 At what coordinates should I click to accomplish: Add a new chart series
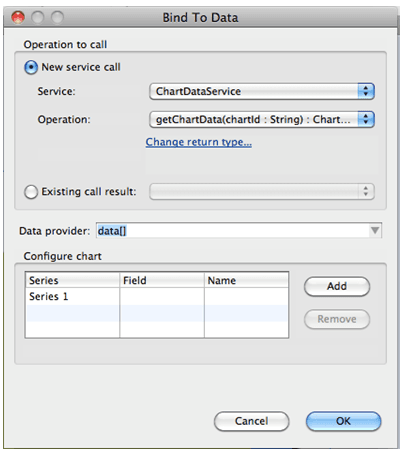[x=337, y=286]
